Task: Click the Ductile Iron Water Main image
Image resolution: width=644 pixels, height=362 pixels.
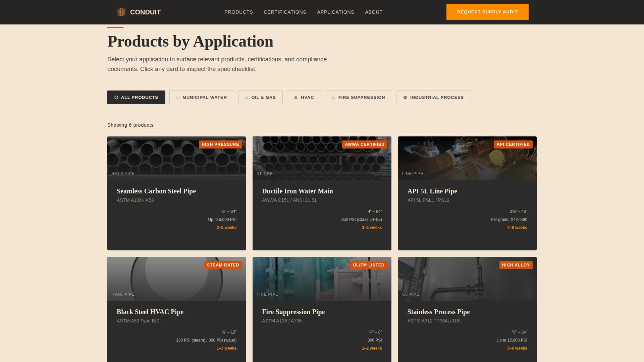Action: point(322,158)
